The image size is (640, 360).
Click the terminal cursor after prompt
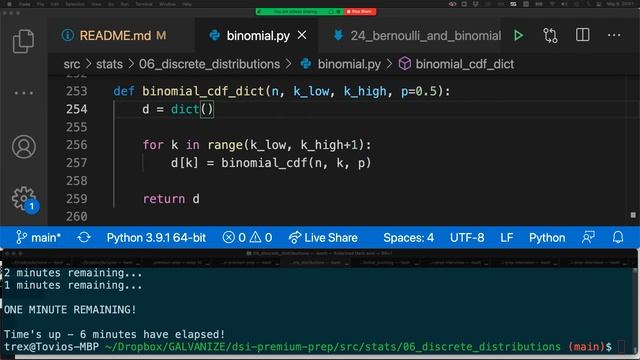coord(621,347)
